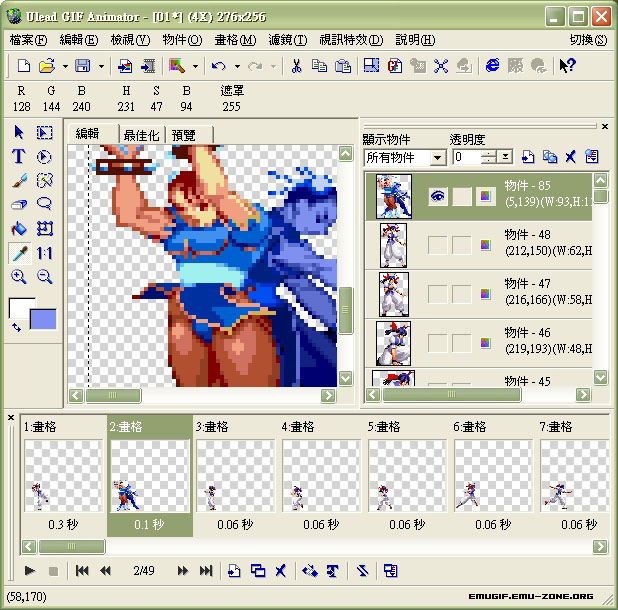
Task: Delete object icon in object panel
Action: point(570,157)
